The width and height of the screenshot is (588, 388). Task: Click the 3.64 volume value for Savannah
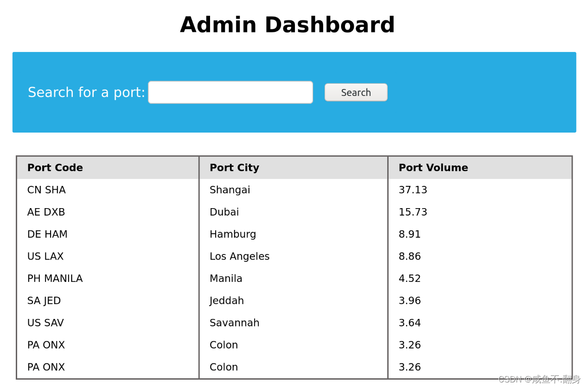(409, 323)
